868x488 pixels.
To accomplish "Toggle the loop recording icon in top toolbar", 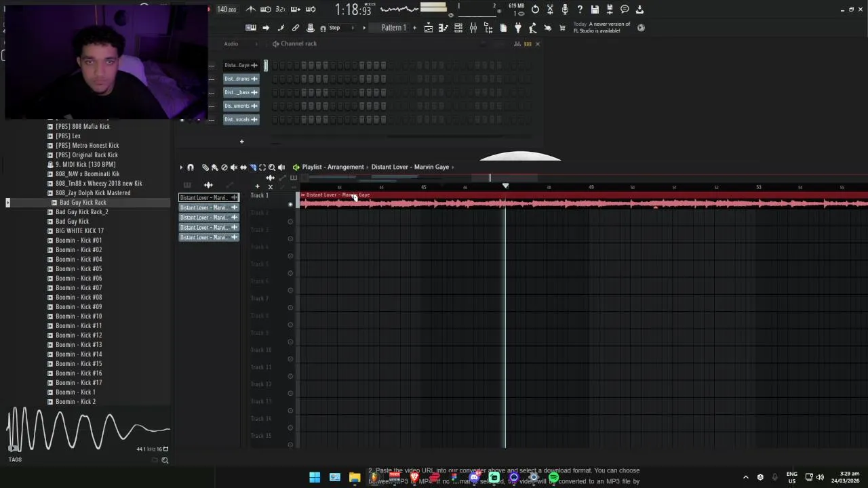I will pyautogui.click(x=311, y=9).
